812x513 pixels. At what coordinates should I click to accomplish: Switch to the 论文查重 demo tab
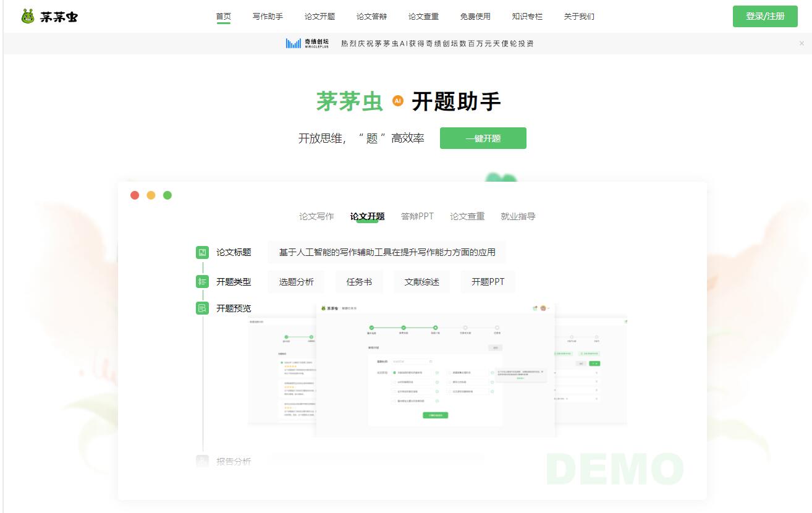(467, 216)
